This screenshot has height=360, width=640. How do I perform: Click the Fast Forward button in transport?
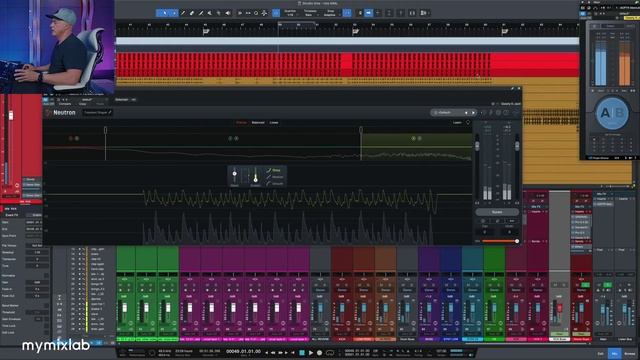coord(281,352)
